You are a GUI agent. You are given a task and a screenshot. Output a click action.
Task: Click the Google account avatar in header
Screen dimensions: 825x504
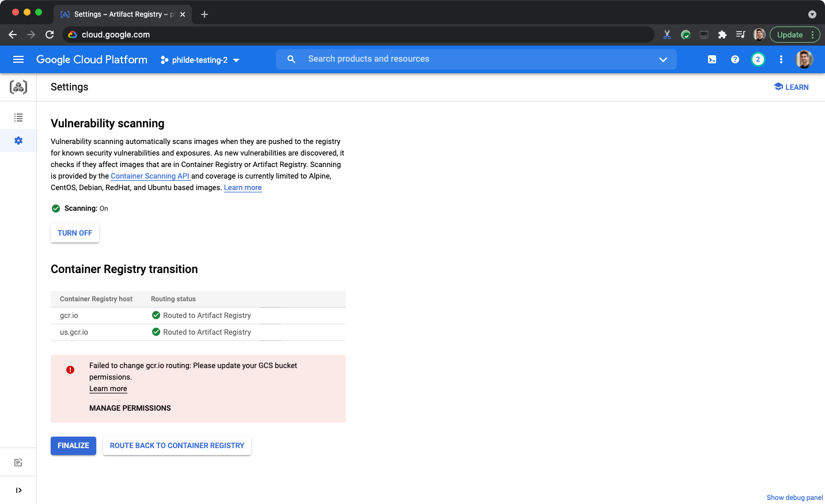804,59
